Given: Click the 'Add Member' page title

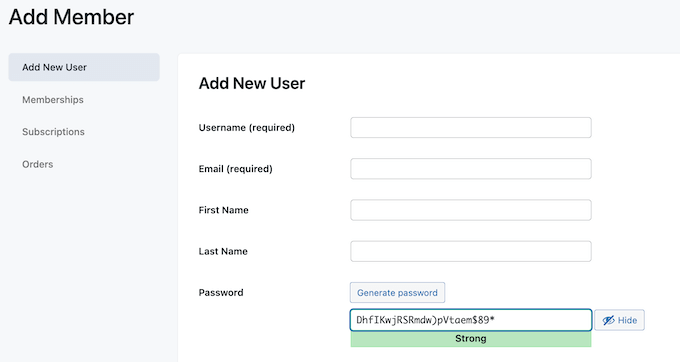Looking at the screenshot, I should (x=71, y=17).
